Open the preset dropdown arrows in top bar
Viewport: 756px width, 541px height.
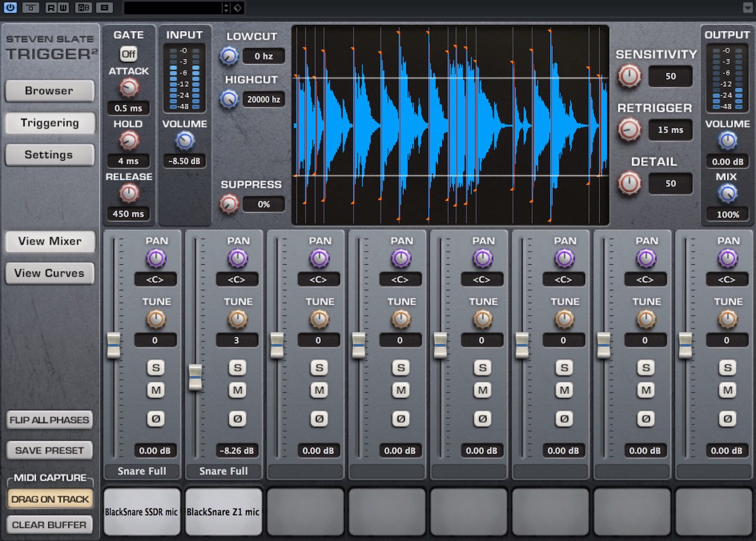pos(226,8)
